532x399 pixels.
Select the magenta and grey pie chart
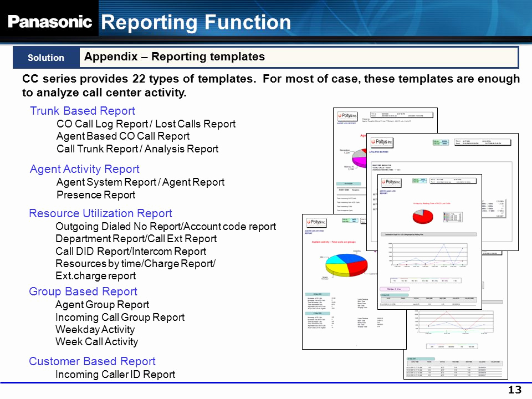click(360, 158)
